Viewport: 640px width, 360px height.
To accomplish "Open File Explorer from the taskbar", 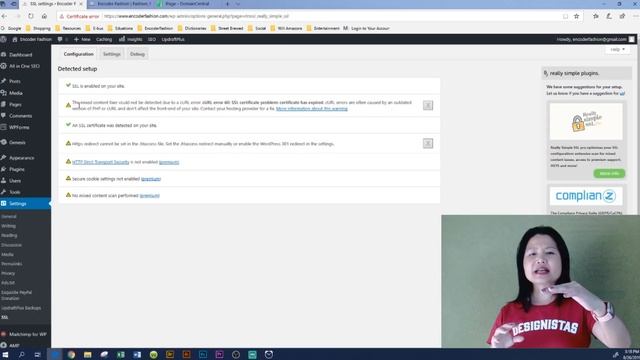I will (87, 354).
